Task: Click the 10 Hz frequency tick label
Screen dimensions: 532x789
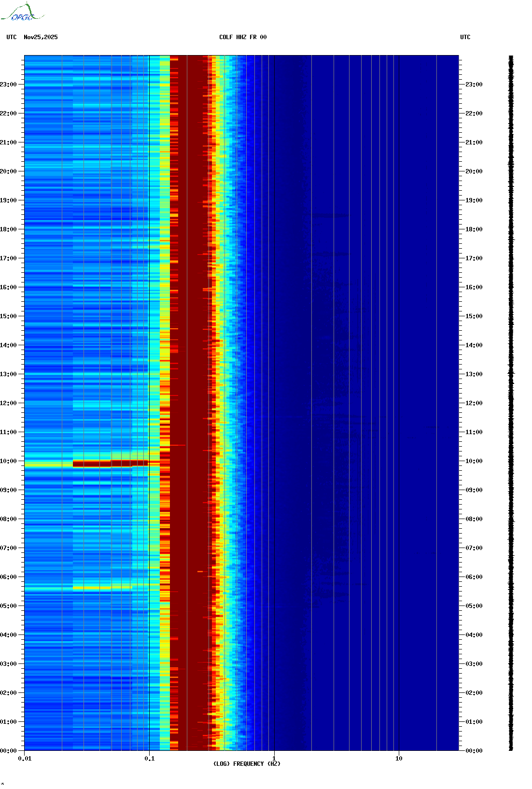Action: click(399, 759)
